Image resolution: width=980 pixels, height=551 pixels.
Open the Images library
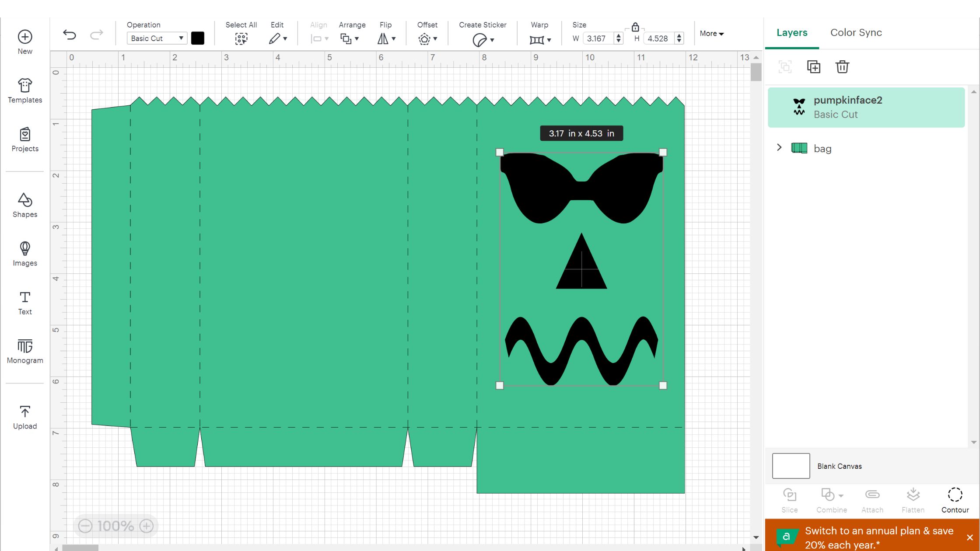(25, 254)
